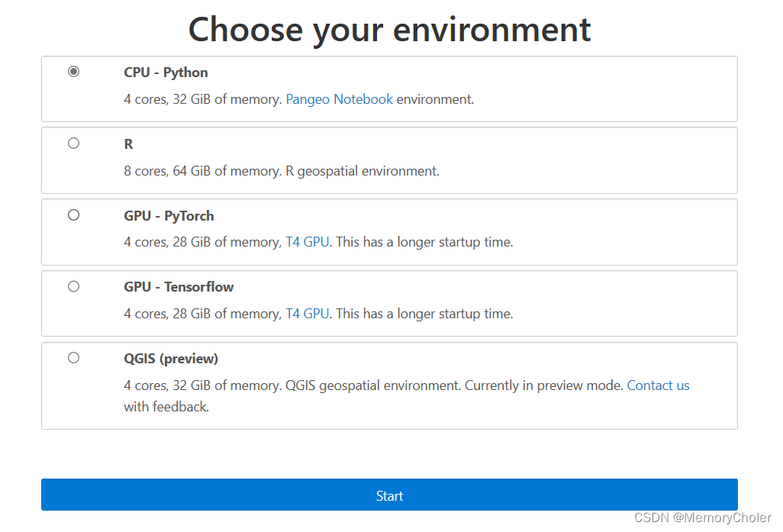783x532 pixels.
Task: Click the 'QGIS (preview)' heading
Action: click(x=171, y=359)
